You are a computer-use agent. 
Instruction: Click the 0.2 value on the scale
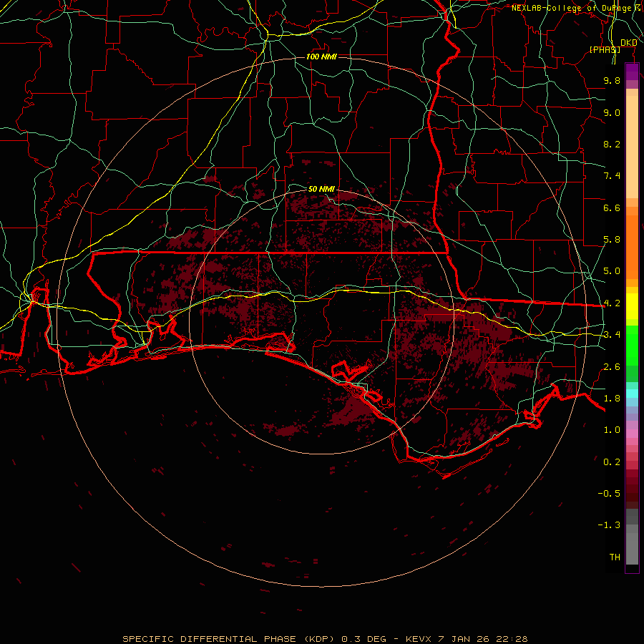click(x=612, y=462)
